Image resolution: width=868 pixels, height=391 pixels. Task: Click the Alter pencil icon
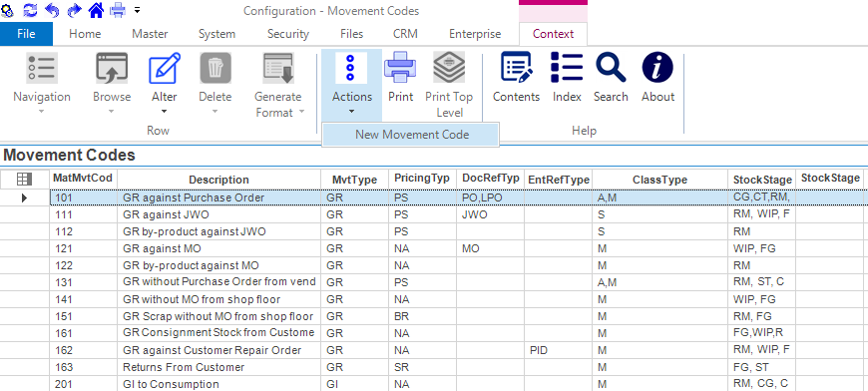[x=165, y=68]
